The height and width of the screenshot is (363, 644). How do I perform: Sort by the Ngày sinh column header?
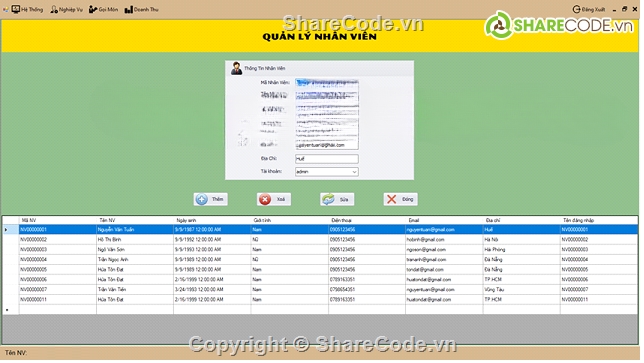pyautogui.click(x=213, y=222)
